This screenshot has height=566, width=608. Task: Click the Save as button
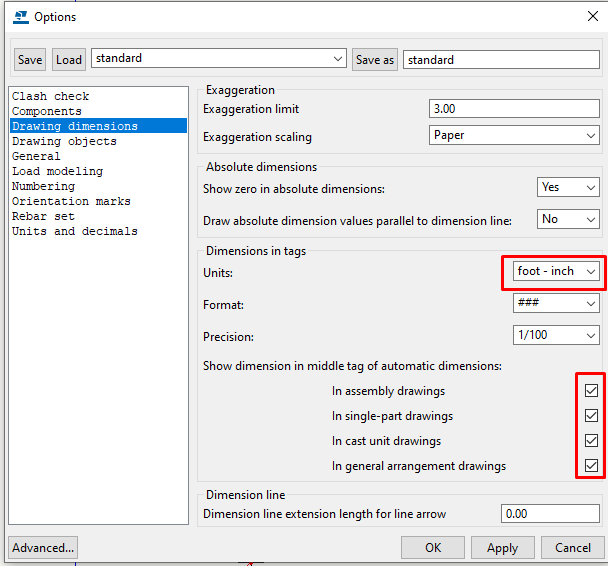[x=375, y=60]
